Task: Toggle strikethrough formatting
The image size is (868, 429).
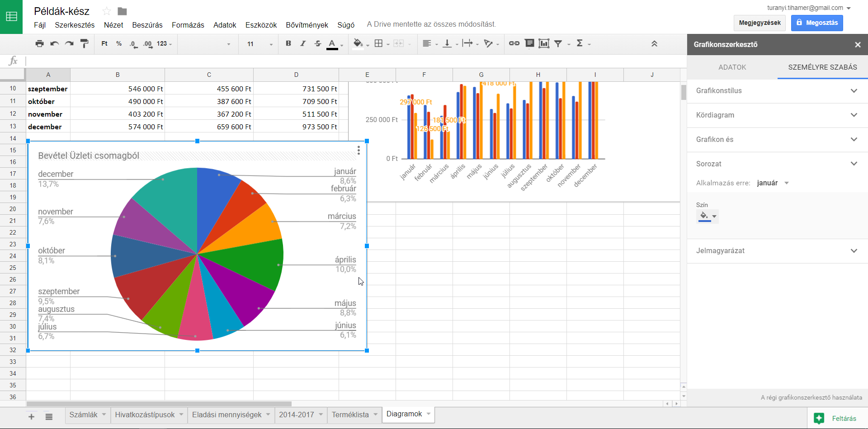Action: pyautogui.click(x=318, y=44)
